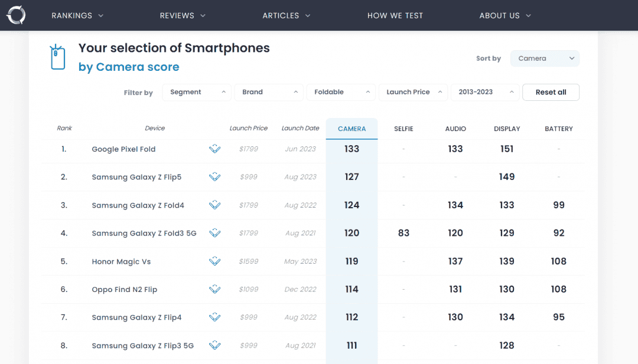638x364 pixels.
Task: Open the Samsung Galaxy Z Flip4 link
Action: (136, 317)
